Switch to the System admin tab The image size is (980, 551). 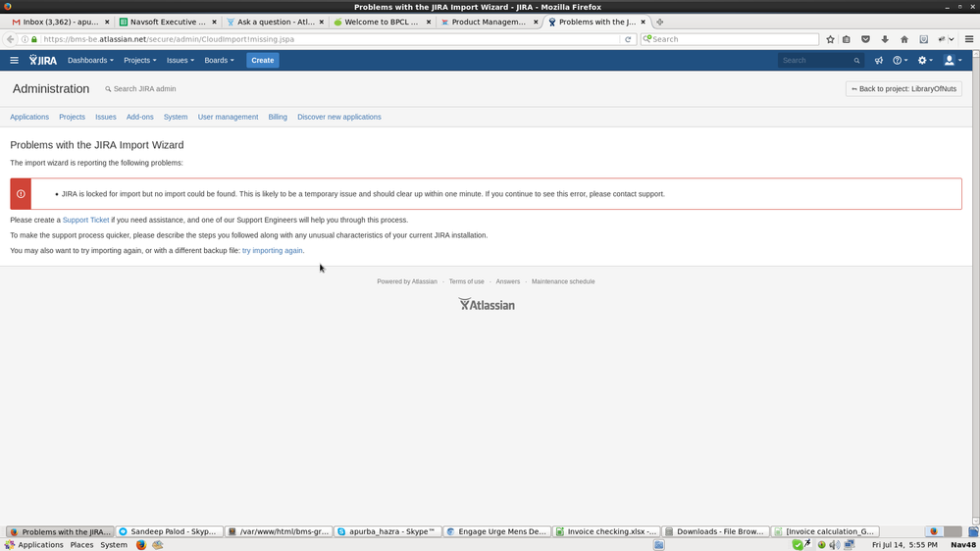[x=176, y=117]
